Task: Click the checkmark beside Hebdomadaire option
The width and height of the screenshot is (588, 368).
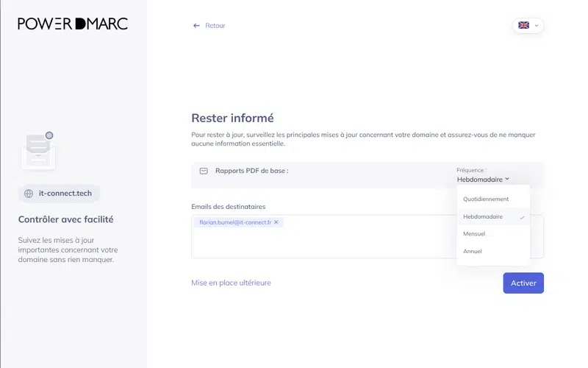Action: pos(522,217)
